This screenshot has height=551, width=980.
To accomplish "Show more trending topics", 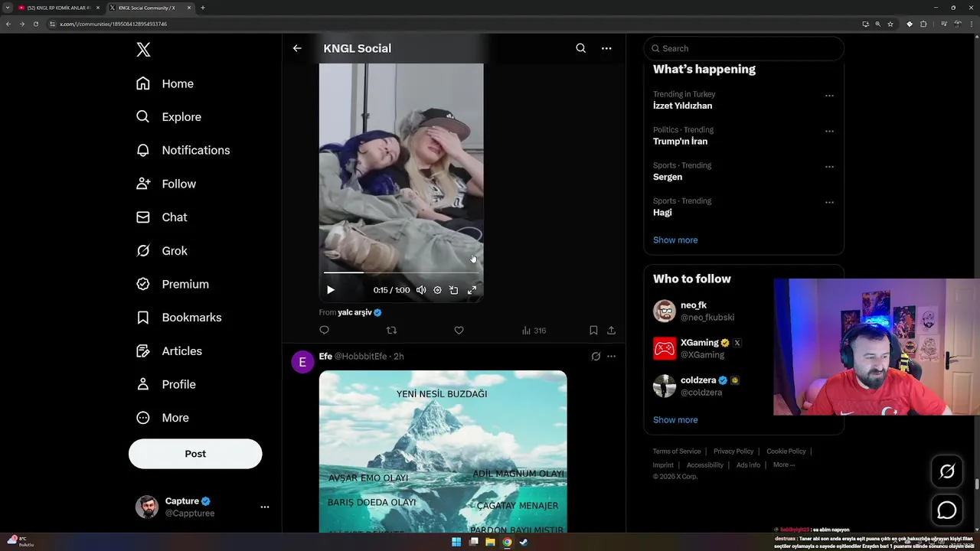I will (x=675, y=240).
